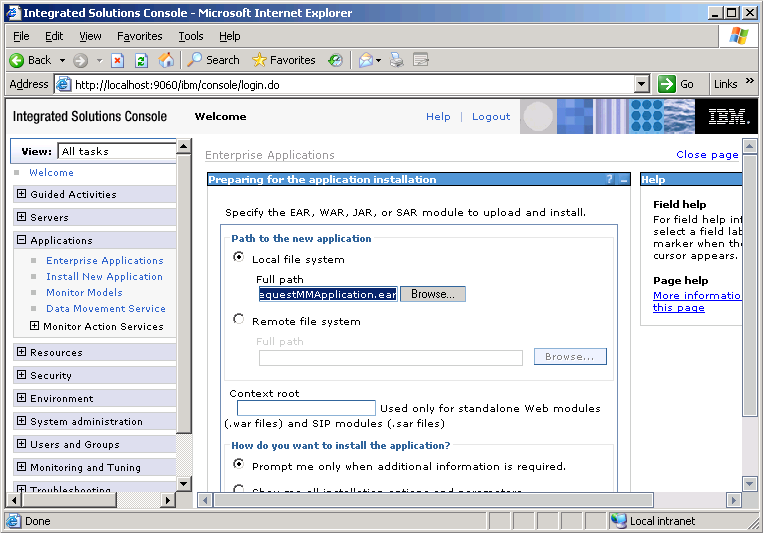Screen dimensions: 763x533
Task: Open the File menu
Action: 21,36
